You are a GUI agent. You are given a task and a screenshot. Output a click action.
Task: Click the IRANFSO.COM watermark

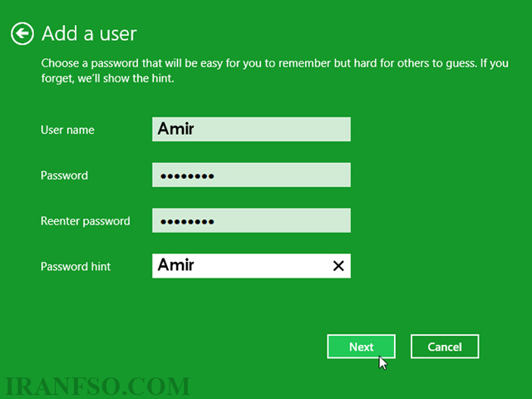click(97, 386)
